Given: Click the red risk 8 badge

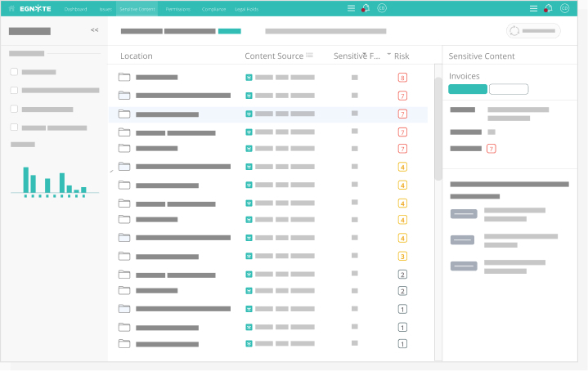Looking at the screenshot, I should point(402,78).
